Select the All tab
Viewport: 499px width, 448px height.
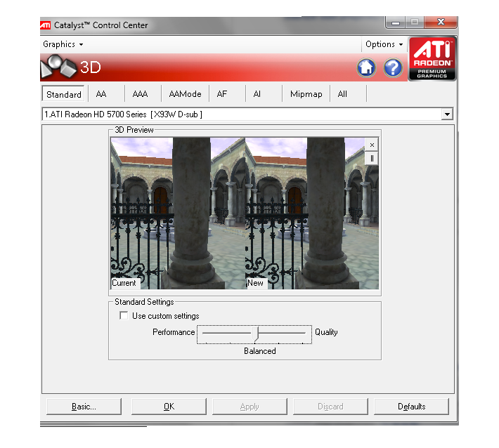click(342, 94)
